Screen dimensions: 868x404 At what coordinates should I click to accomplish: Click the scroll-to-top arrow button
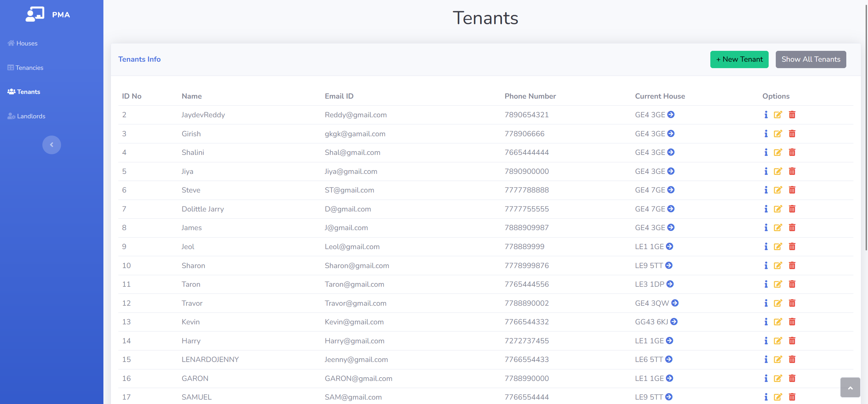point(850,387)
